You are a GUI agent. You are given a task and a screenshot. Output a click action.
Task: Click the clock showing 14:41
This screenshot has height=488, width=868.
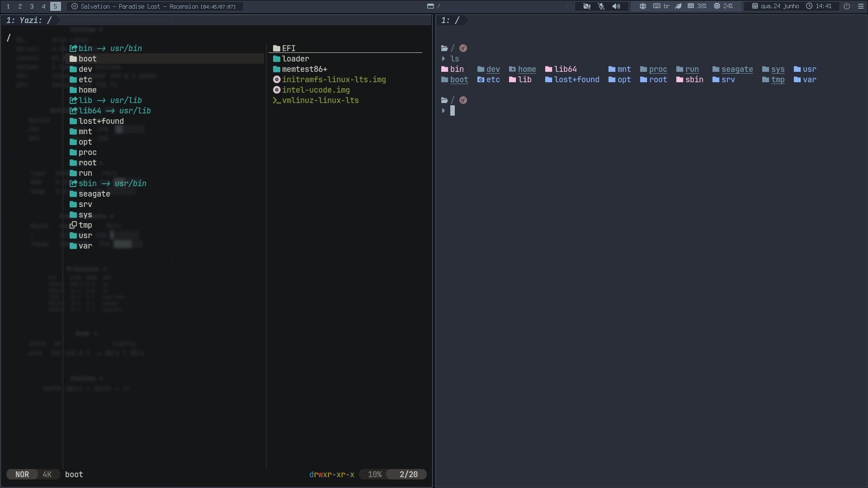[819, 6]
